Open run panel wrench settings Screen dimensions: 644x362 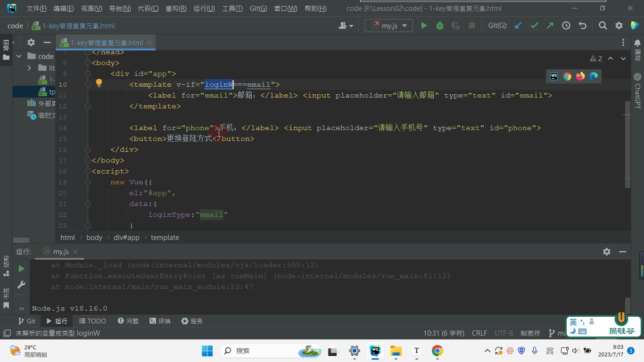[21, 285]
